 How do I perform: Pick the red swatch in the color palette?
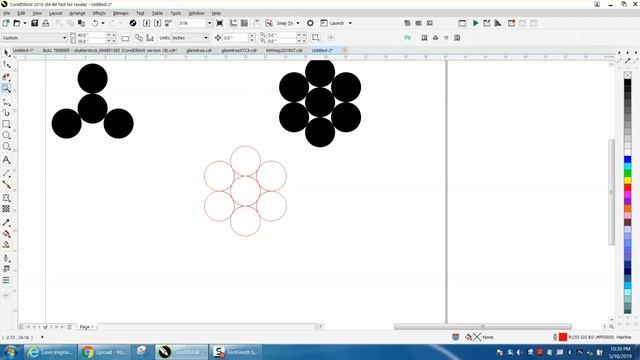tap(627, 187)
